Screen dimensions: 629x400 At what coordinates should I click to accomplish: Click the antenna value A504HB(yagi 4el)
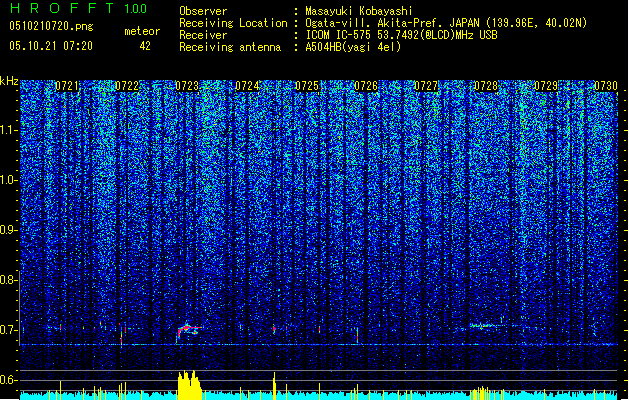353,47
